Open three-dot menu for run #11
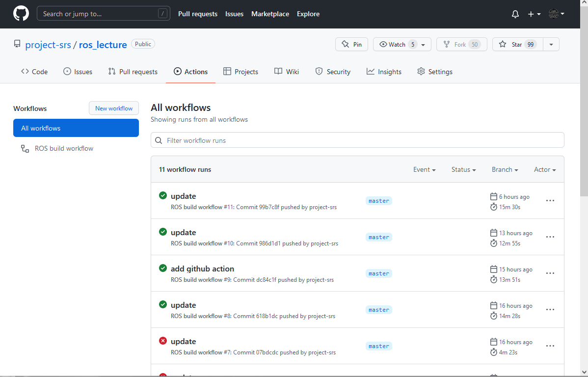The height and width of the screenshot is (377, 588). (x=550, y=201)
